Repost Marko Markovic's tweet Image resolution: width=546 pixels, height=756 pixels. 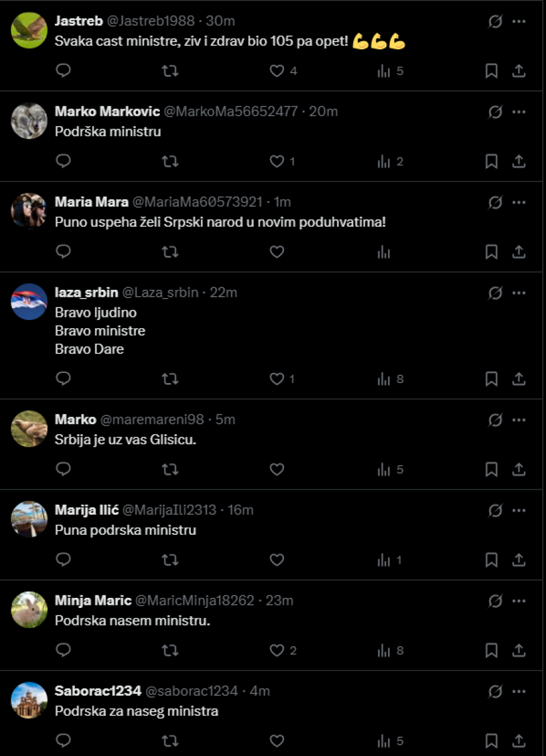170,162
